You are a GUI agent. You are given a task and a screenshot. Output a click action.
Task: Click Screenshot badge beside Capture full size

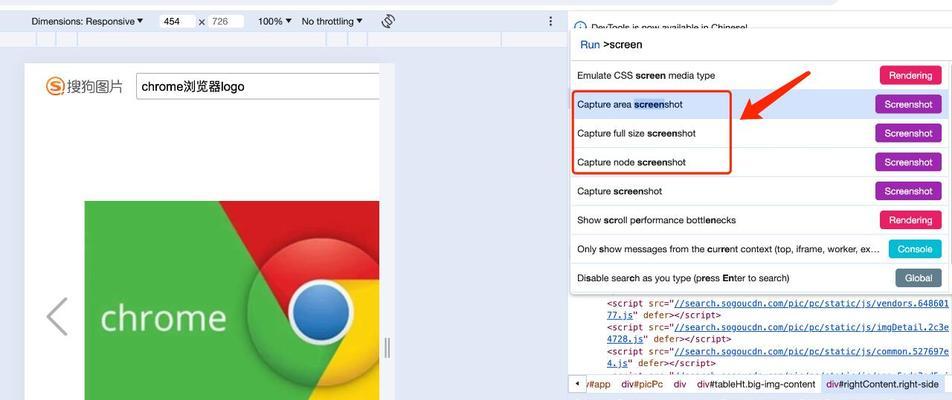908,133
